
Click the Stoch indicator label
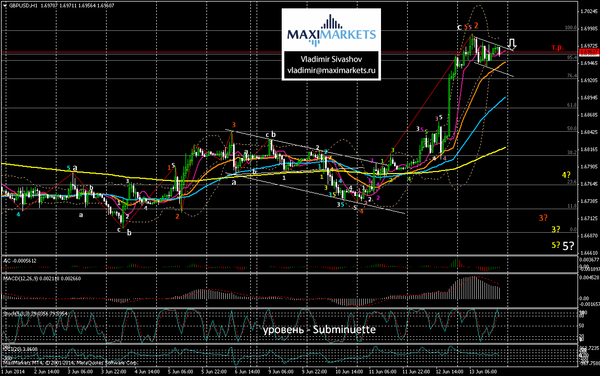(x=35, y=314)
